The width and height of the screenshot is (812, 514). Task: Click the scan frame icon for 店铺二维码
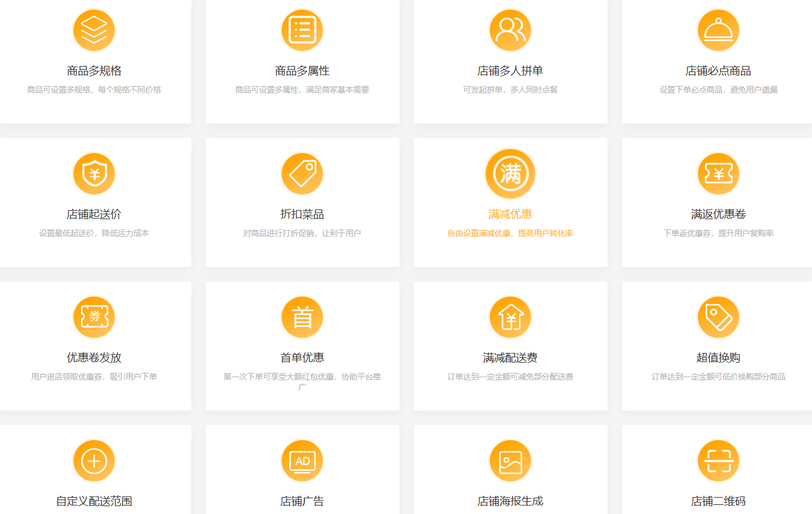click(x=718, y=461)
